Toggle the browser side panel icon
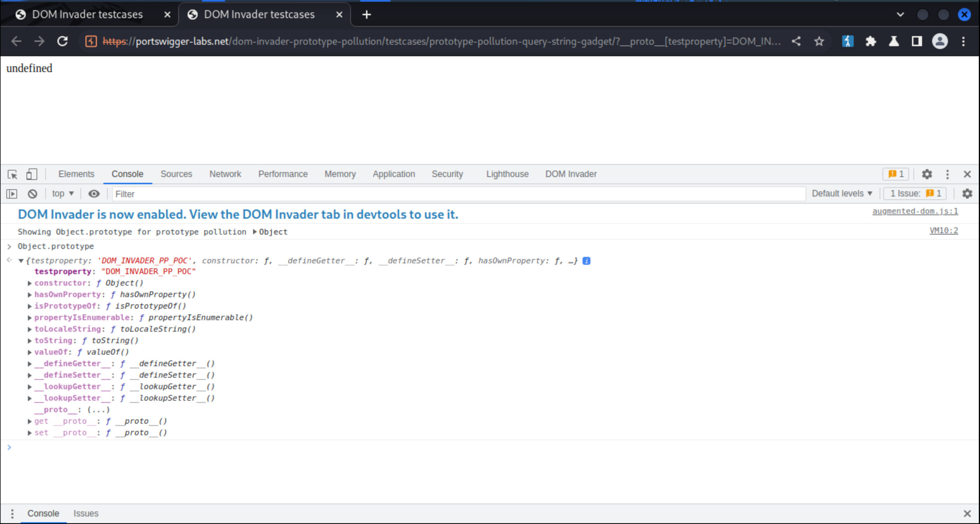 point(917,41)
